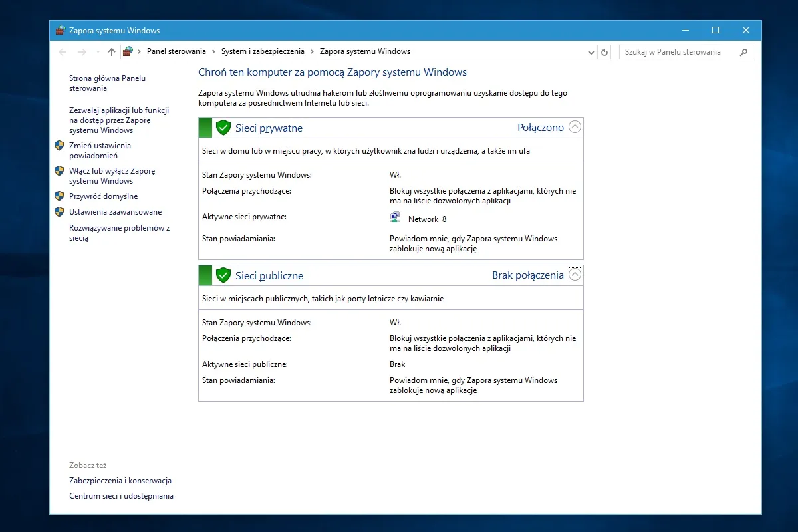
Task: Click the green checkmark shield for Sieci prywatne
Action: tap(223, 127)
